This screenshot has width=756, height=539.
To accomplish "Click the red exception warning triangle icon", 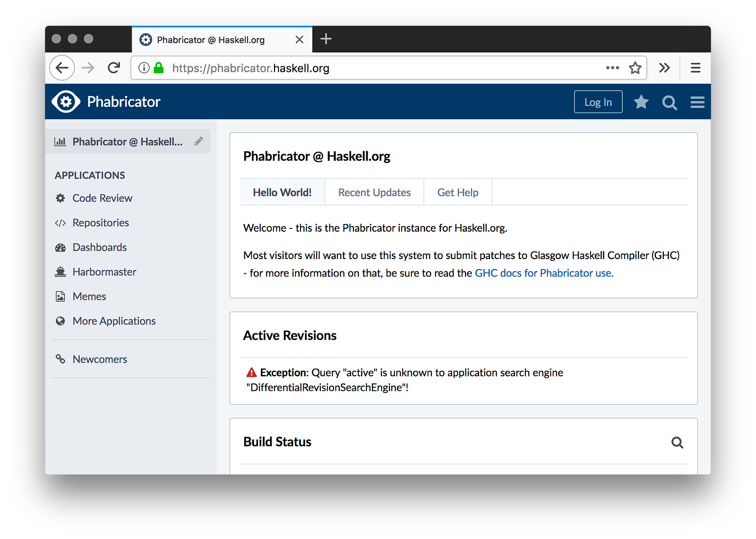I will point(251,372).
